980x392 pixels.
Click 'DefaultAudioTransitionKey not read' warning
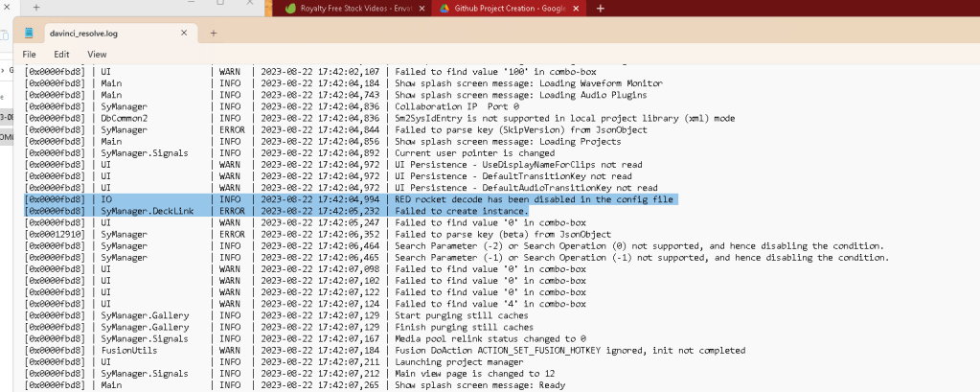[526, 188]
